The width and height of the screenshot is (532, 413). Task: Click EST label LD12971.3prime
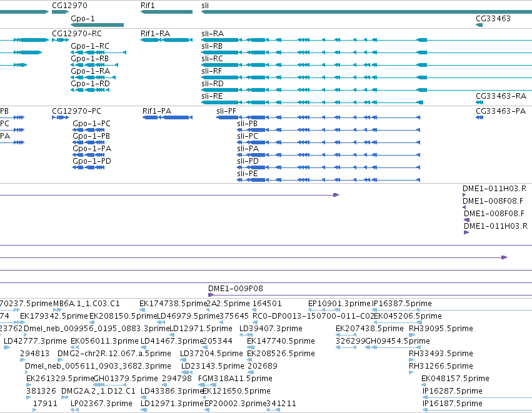(172, 404)
